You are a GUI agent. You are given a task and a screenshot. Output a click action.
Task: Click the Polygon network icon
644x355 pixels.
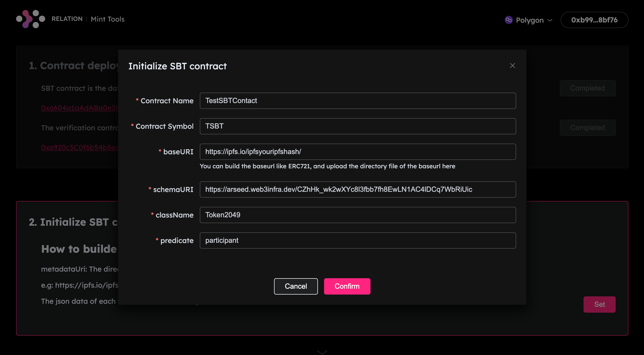pos(509,20)
